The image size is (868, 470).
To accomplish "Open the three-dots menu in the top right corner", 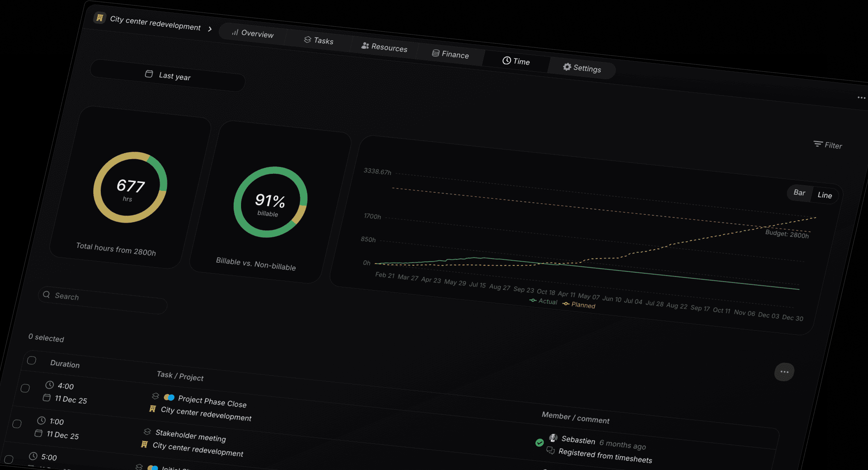I will coord(861,97).
